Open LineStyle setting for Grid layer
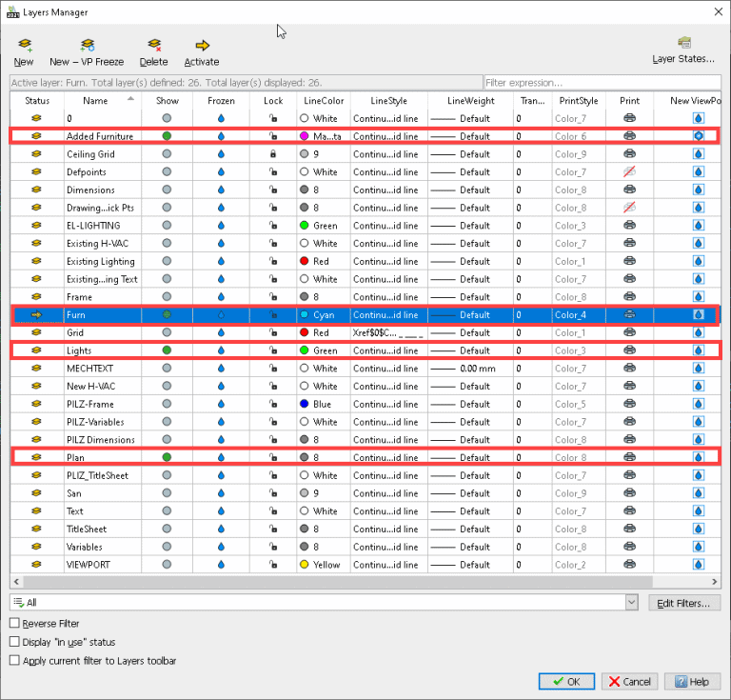This screenshot has height=700, width=731. click(x=386, y=333)
